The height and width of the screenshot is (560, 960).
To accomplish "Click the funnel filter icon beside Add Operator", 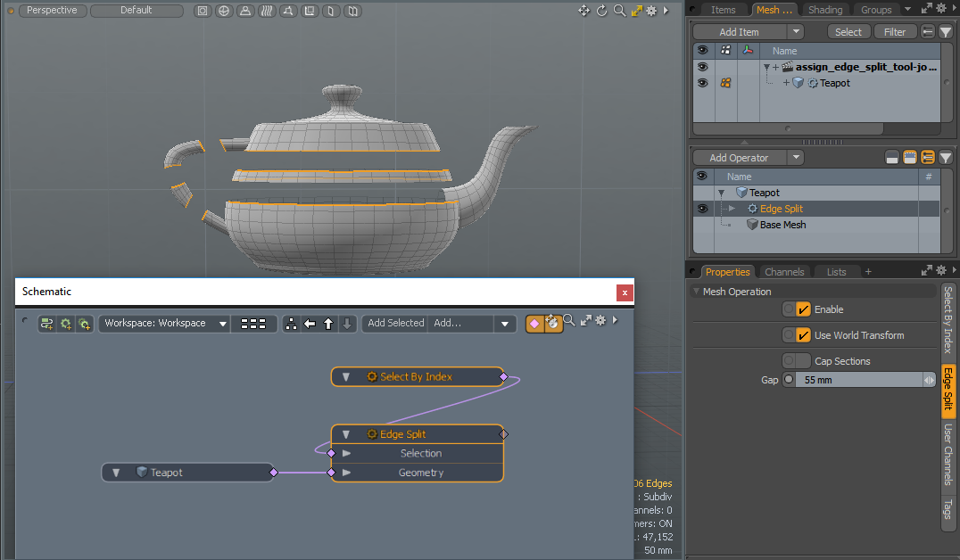I will (x=946, y=158).
